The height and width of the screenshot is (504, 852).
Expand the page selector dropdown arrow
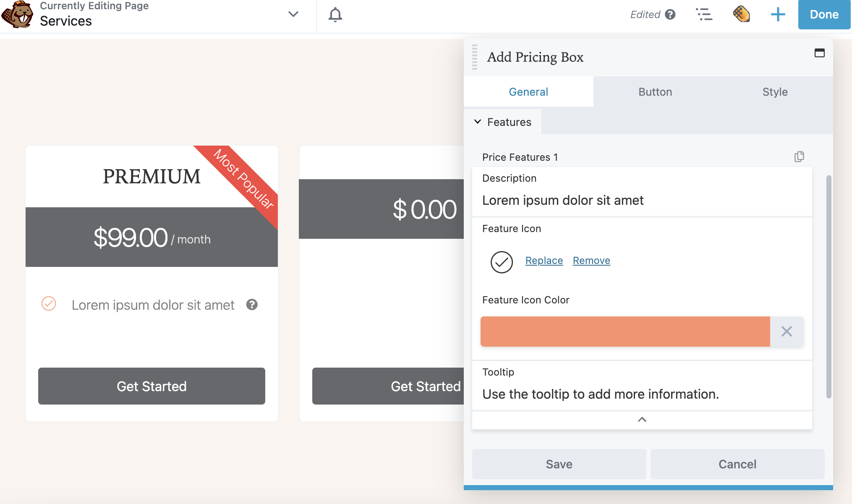pos(293,14)
